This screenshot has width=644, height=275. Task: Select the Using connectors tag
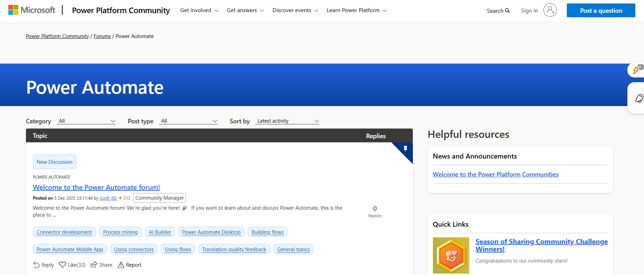134,249
